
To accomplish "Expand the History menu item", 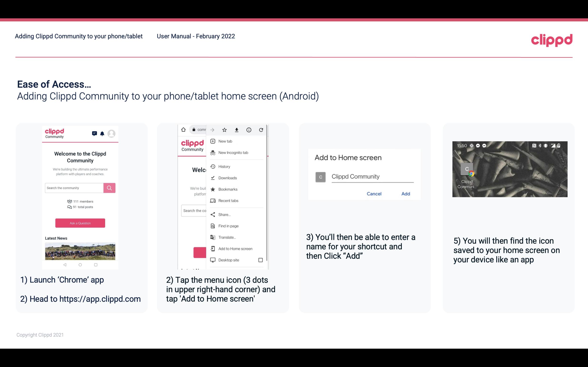I will tap(224, 166).
